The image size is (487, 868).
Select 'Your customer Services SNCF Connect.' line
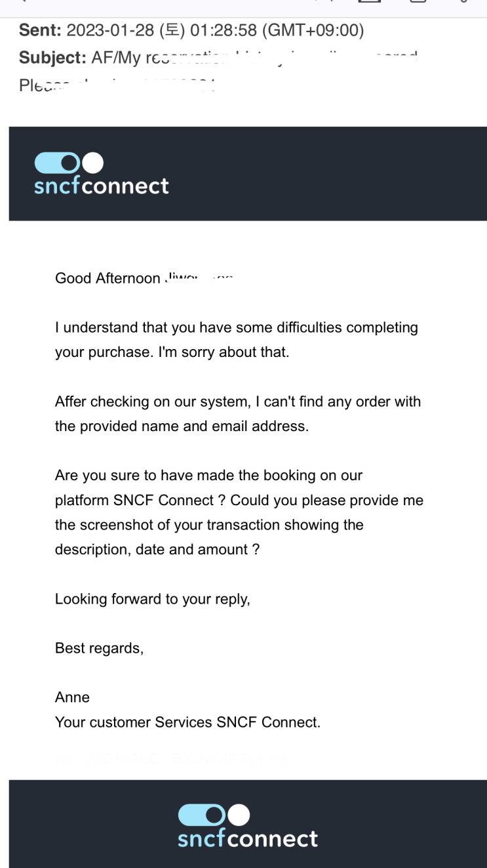pyautogui.click(x=187, y=722)
